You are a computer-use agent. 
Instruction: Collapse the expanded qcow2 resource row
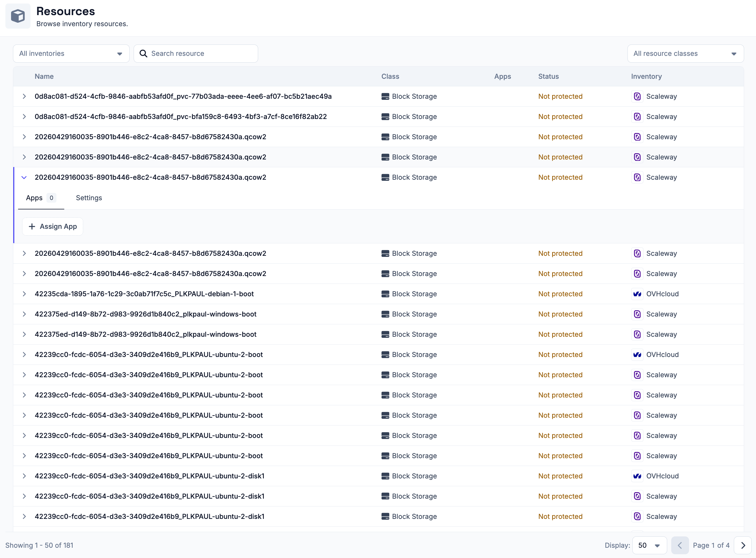point(24,177)
